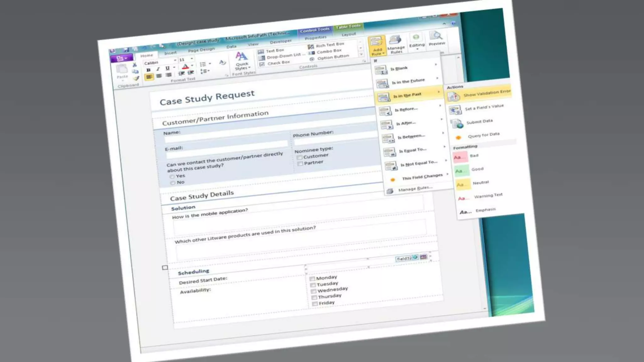The width and height of the screenshot is (644, 362).
Task: Check the Customer nominee type box
Action: [x=300, y=157]
